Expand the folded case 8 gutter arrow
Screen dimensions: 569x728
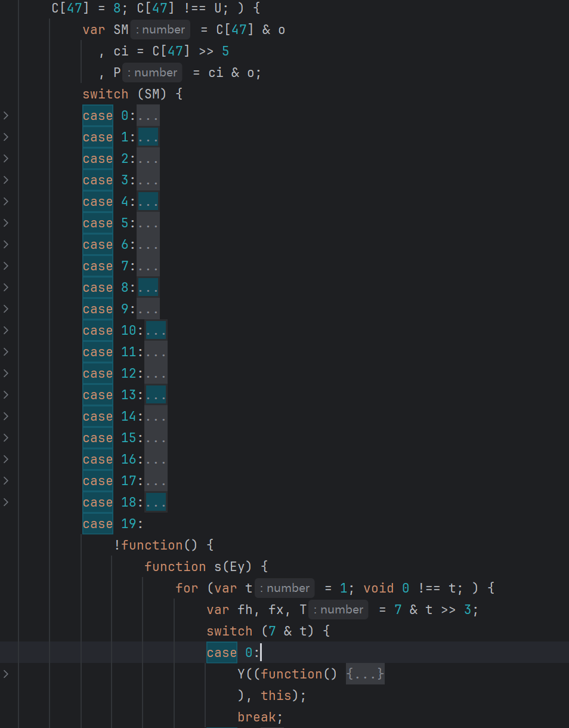[5, 288]
